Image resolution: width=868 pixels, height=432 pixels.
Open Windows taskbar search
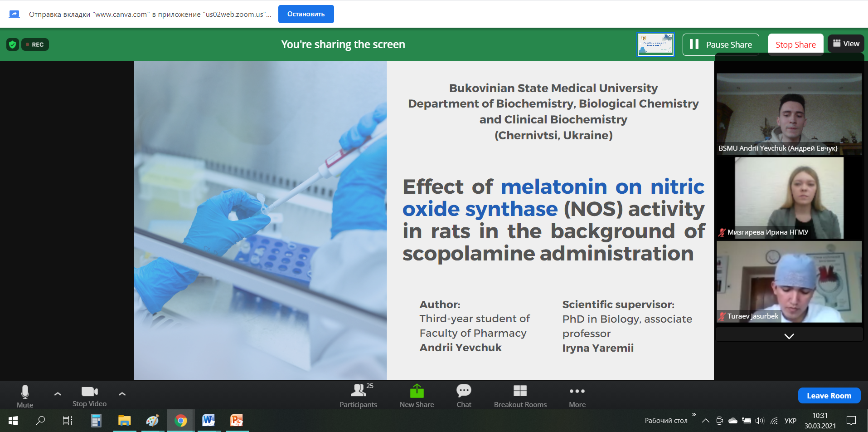point(40,421)
